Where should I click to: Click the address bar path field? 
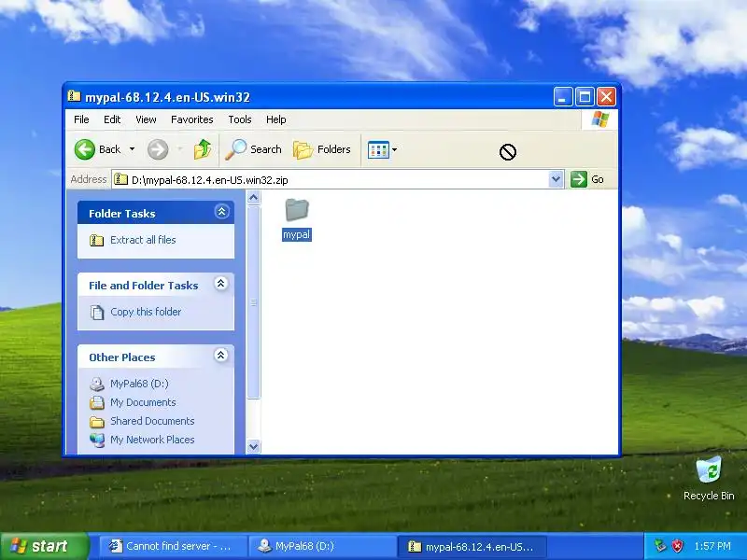pos(331,179)
